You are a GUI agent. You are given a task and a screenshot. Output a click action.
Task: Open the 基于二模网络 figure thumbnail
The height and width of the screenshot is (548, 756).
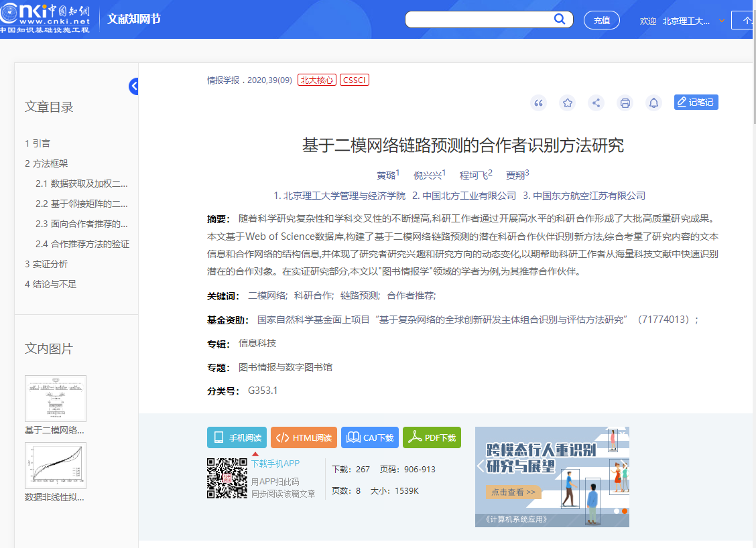click(x=55, y=398)
